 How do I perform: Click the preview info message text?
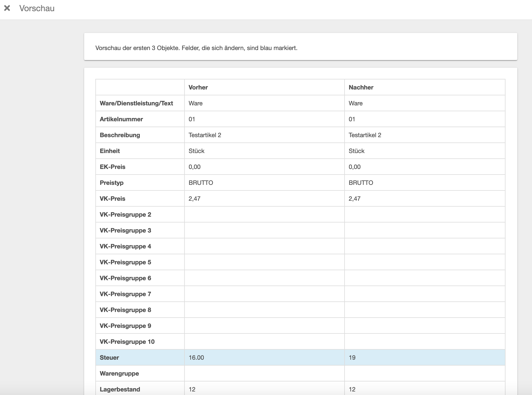tap(196, 48)
